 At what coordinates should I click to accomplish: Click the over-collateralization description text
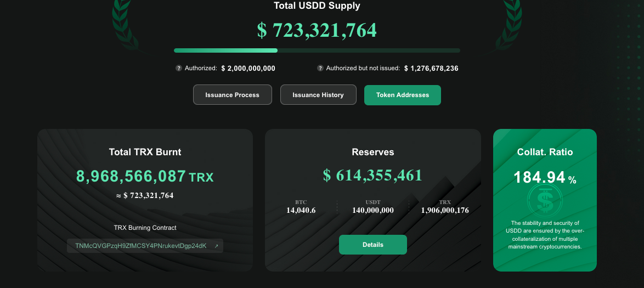pyautogui.click(x=545, y=235)
